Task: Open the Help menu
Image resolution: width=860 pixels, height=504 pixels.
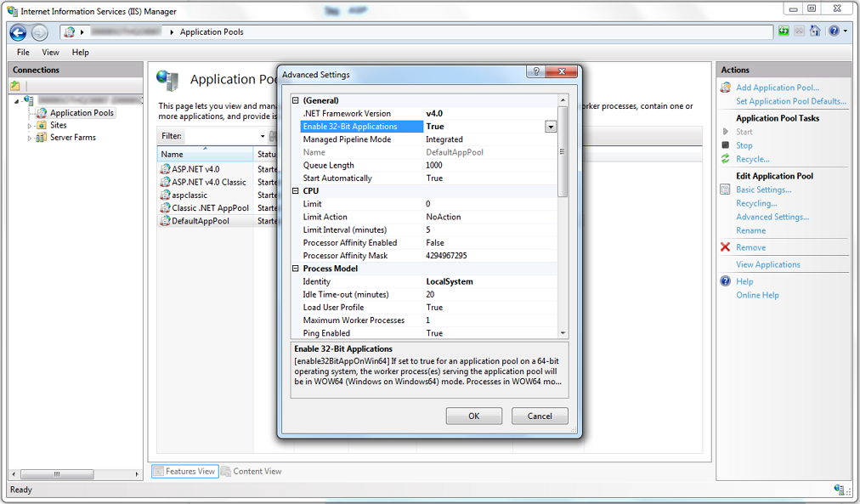Action: (x=80, y=52)
